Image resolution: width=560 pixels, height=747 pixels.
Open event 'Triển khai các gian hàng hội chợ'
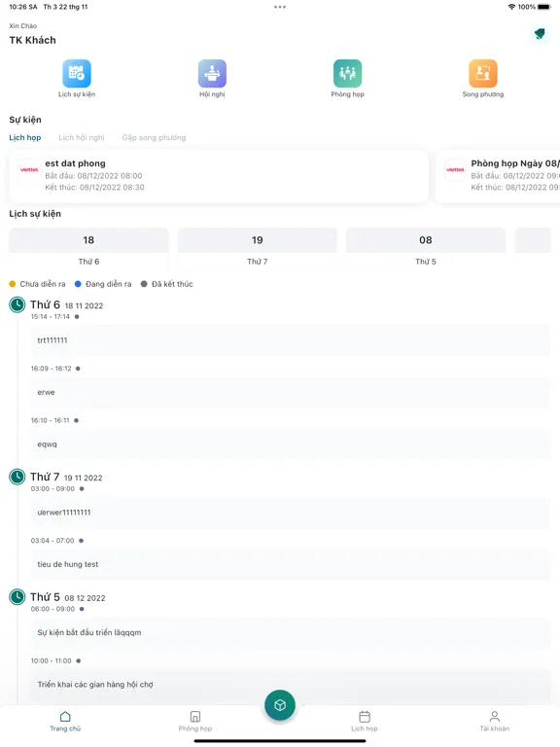click(x=291, y=684)
